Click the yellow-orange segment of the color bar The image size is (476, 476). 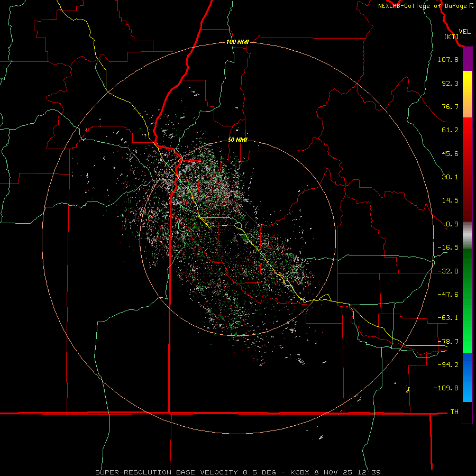click(467, 94)
